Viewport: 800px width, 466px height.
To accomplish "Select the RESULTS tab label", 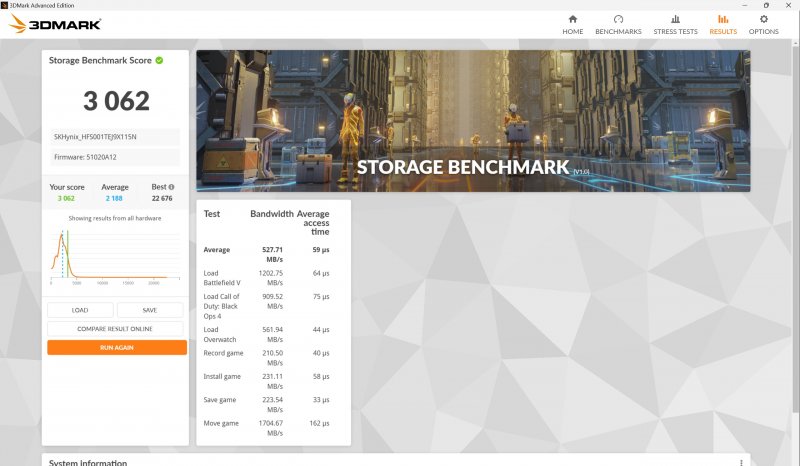I will point(723,32).
